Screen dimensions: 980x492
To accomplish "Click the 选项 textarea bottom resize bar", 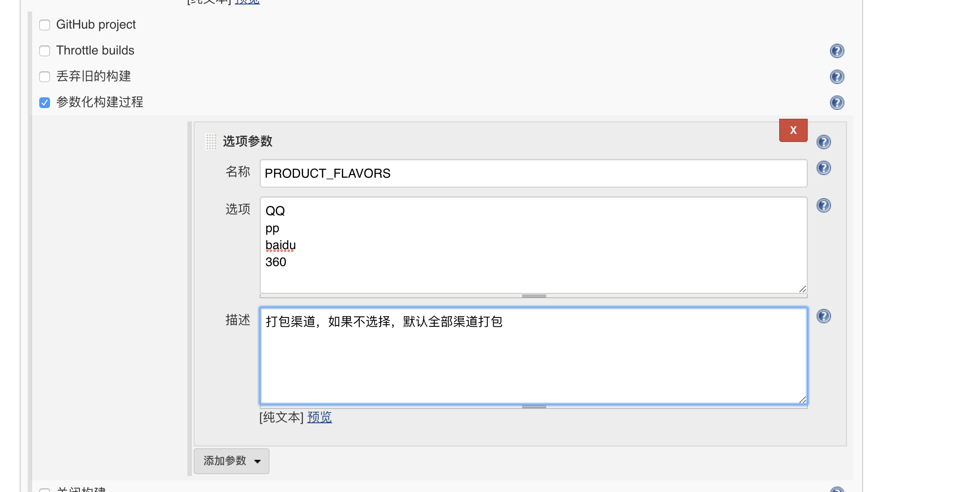I will click(534, 296).
